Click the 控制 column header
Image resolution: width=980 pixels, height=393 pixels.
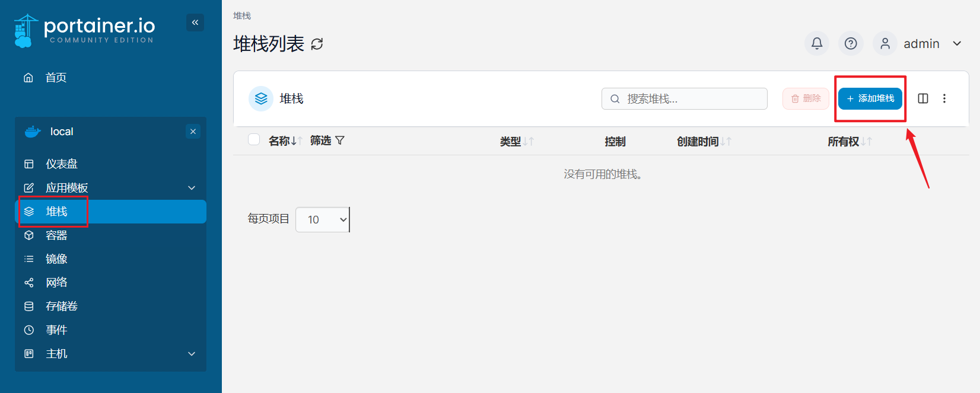615,142
